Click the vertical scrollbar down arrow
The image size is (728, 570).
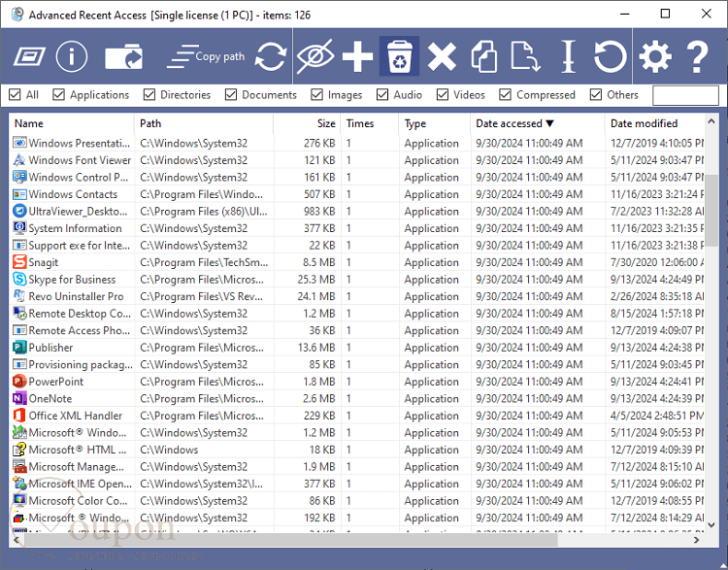point(711,524)
